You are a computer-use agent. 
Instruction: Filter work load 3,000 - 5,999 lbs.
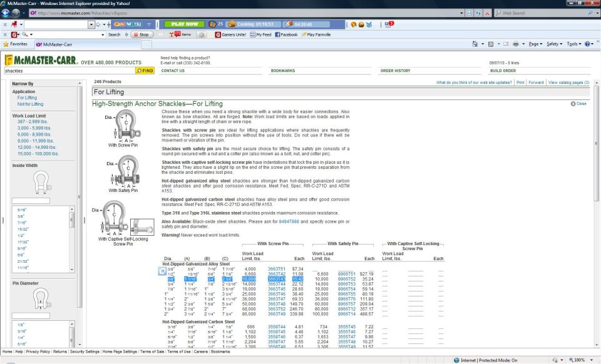pyautogui.click(x=34, y=128)
